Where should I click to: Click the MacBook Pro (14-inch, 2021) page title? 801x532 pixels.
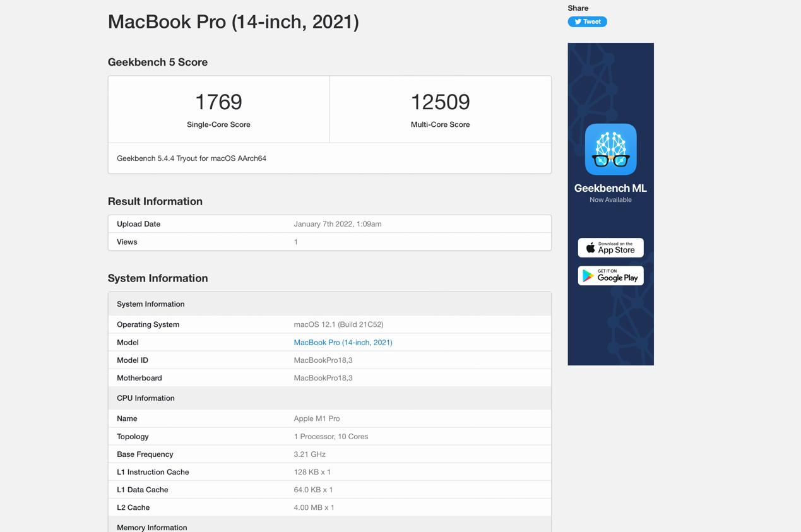233,21
